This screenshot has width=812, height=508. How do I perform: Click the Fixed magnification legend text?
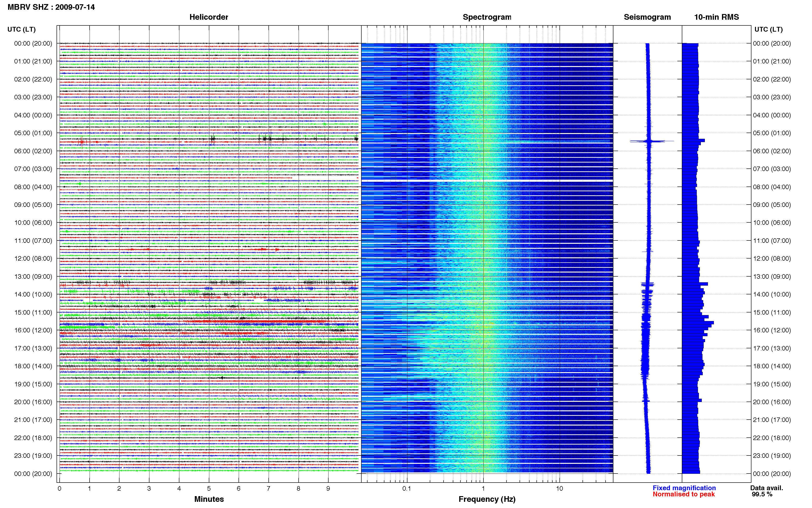(684, 488)
